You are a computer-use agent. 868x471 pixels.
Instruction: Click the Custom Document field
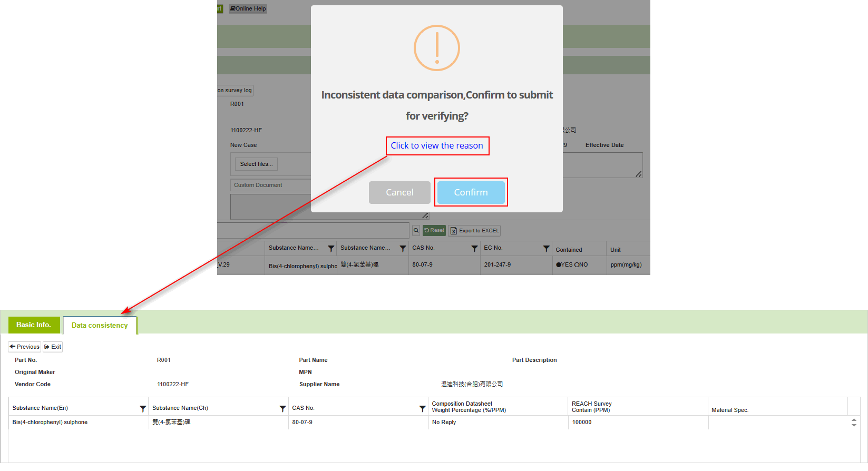click(270, 185)
